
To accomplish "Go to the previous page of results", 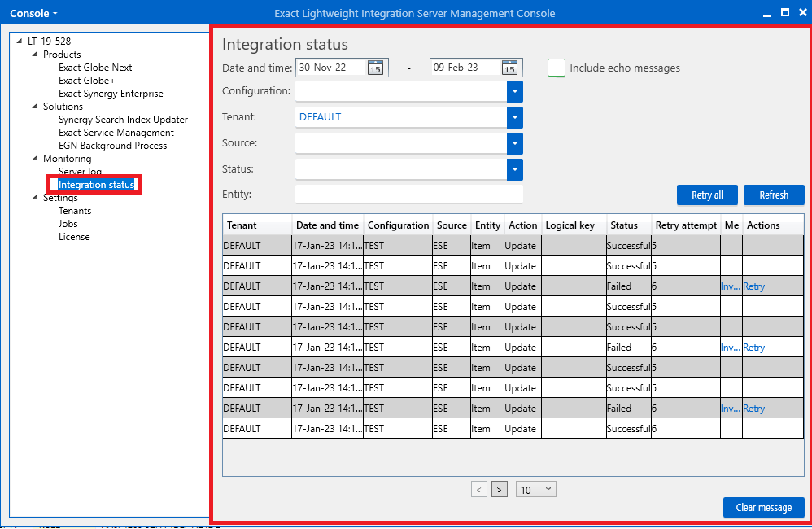I will [x=479, y=490].
